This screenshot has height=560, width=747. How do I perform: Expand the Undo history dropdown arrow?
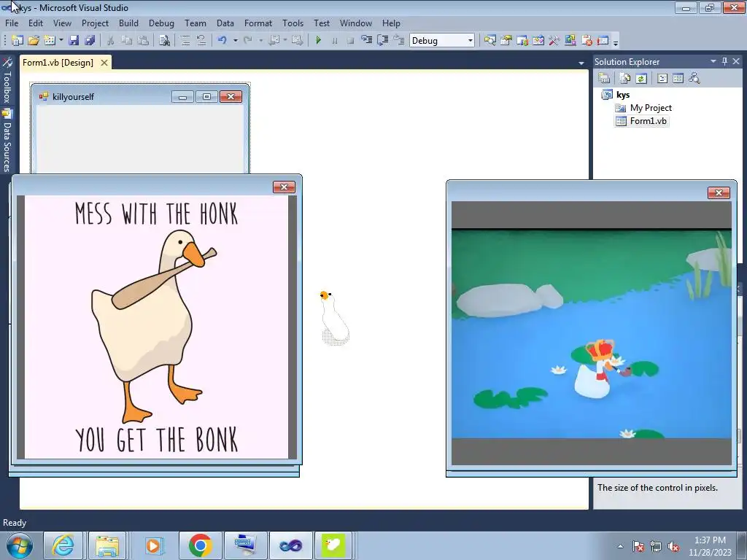tap(236, 41)
